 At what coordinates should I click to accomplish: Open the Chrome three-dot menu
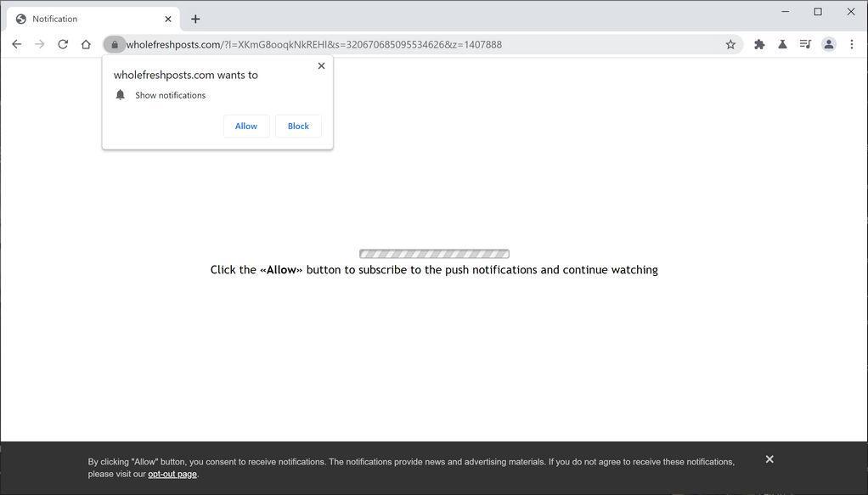[852, 44]
